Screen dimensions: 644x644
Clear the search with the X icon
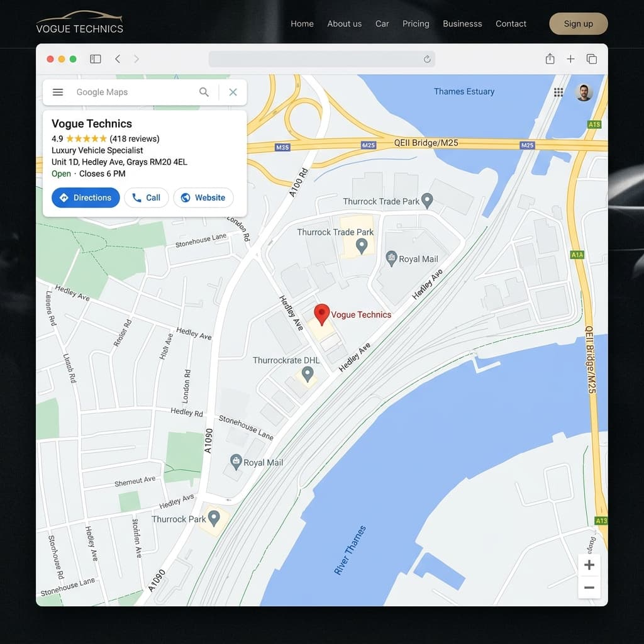click(233, 92)
